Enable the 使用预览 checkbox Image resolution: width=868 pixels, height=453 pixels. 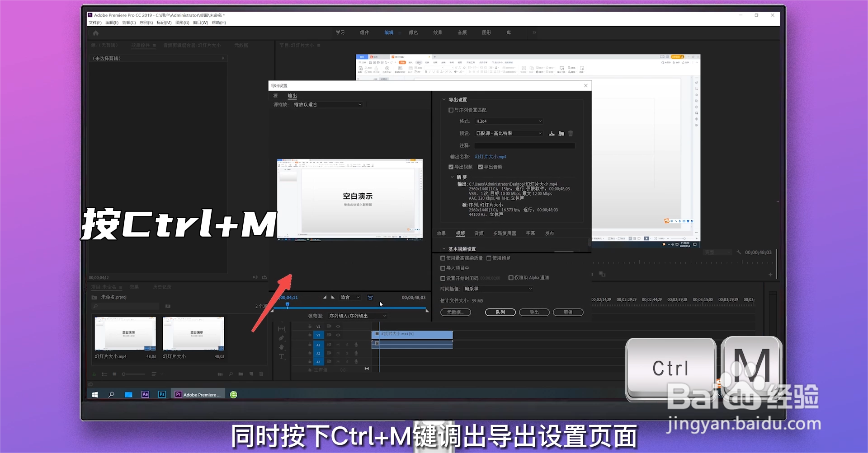pyautogui.click(x=489, y=258)
